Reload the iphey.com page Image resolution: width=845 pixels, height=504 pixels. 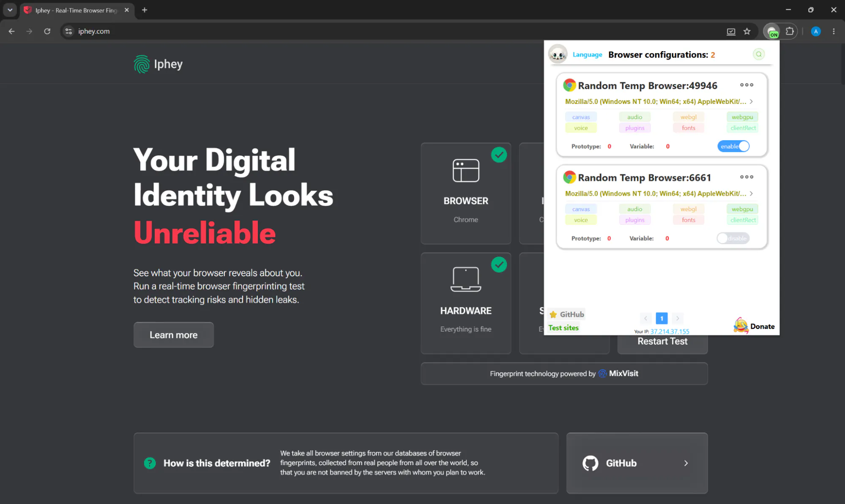pyautogui.click(x=47, y=31)
